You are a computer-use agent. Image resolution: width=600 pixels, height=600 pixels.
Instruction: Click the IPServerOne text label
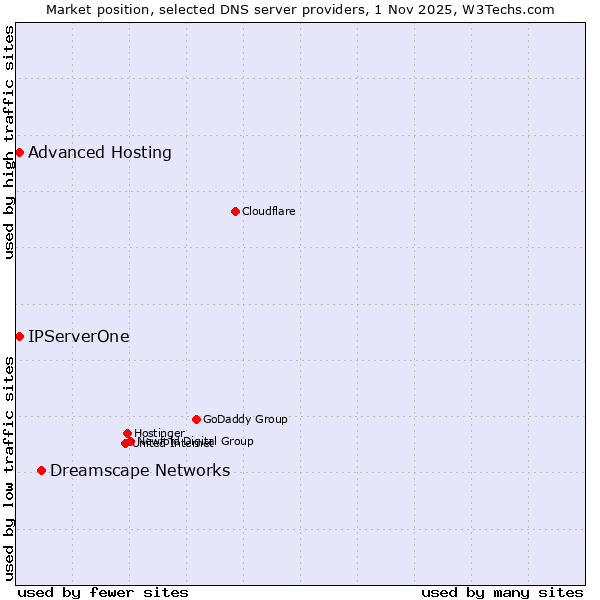(x=79, y=337)
